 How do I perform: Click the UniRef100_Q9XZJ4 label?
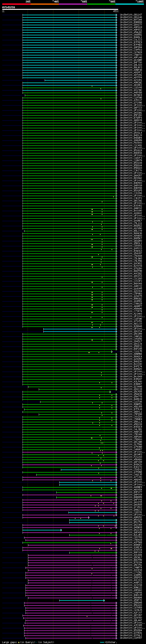click(131, 344)
